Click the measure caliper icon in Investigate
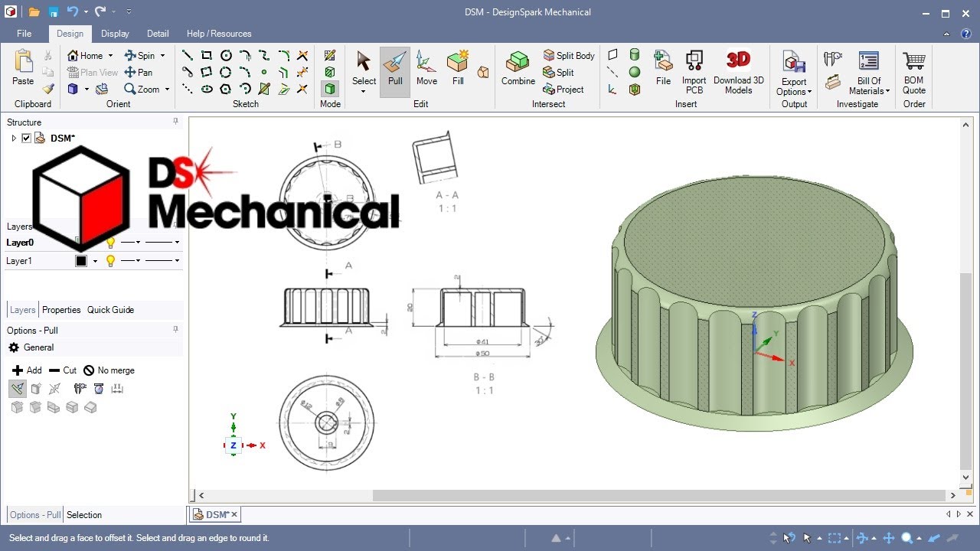Viewport: 980px width, 551px height. [x=833, y=58]
